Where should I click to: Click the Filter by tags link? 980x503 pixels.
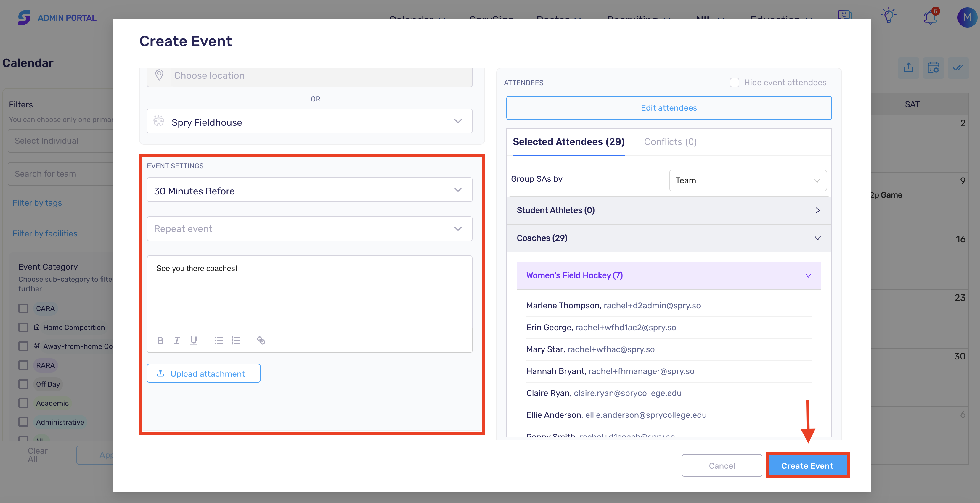click(37, 203)
